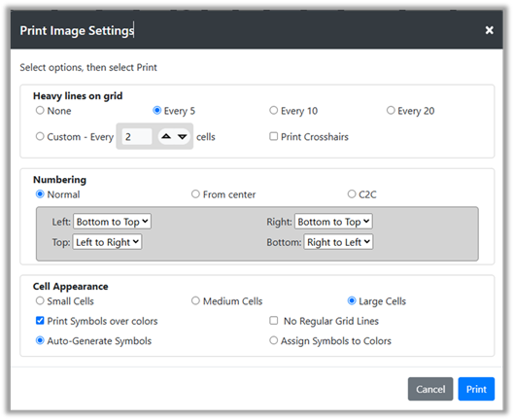Uncheck Print Symbols over colors

(40, 320)
